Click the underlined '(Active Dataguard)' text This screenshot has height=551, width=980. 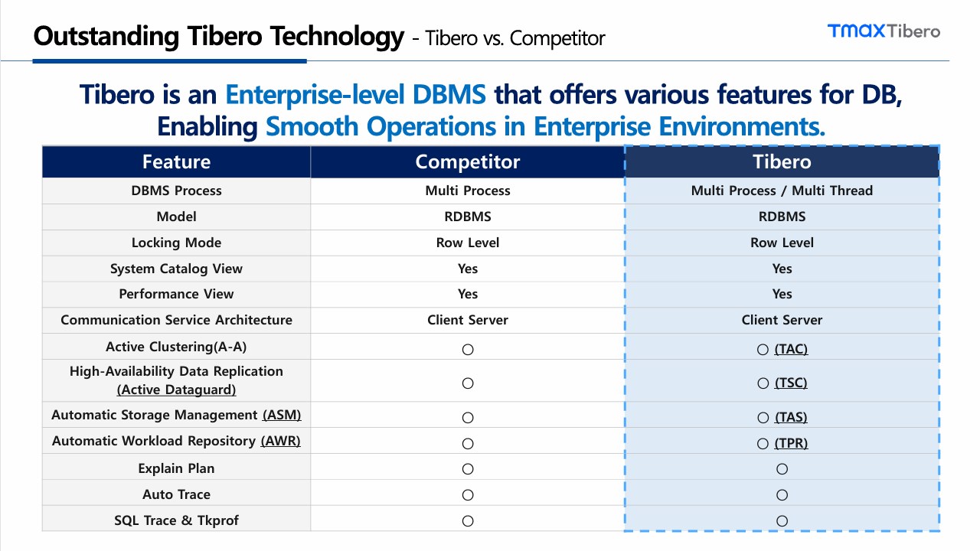[176, 390]
